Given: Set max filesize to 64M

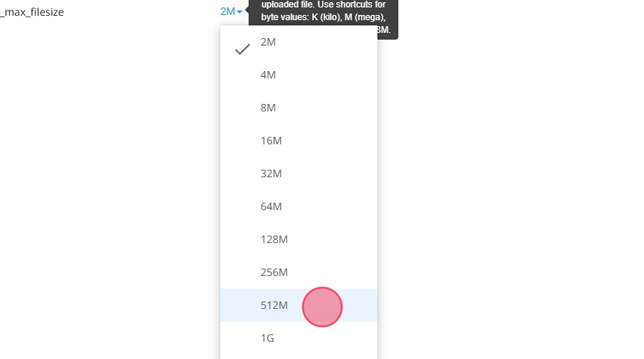Looking at the screenshot, I should click(271, 207).
